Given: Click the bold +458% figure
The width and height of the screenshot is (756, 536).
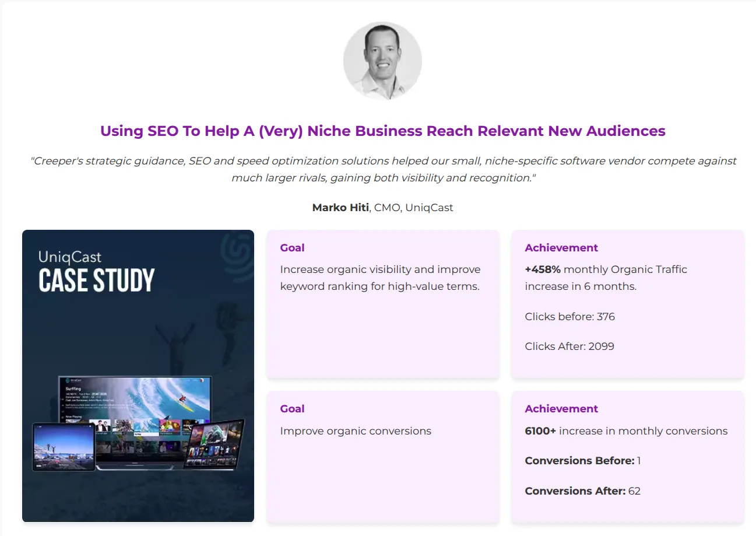Looking at the screenshot, I should click(543, 269).
